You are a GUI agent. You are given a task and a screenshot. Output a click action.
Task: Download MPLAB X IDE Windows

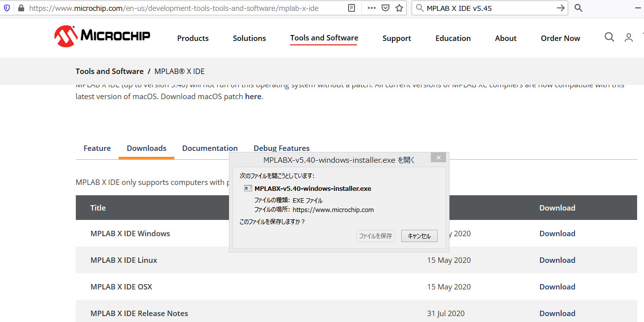point(557,233)
